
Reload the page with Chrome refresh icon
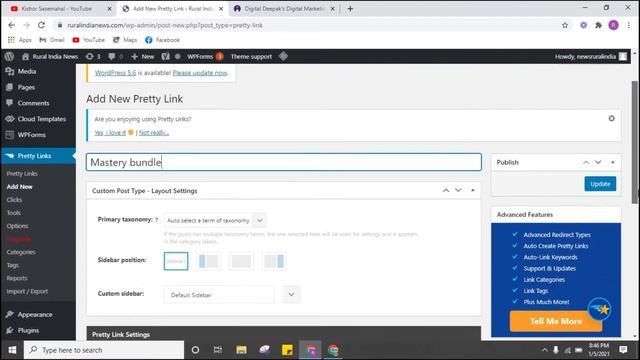coord(41,25)
